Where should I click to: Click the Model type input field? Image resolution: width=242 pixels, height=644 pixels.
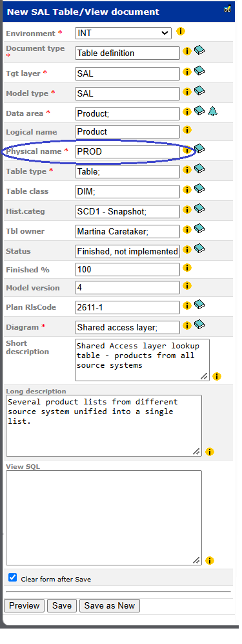tap(127, 93)
